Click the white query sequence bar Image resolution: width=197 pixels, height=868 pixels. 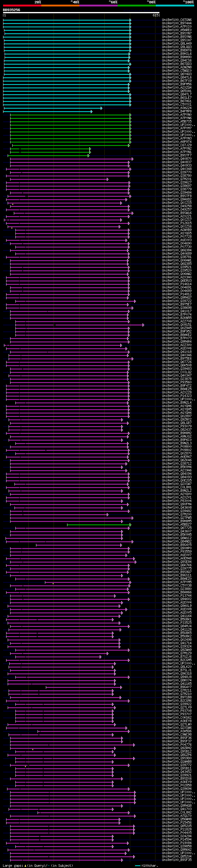81,13
